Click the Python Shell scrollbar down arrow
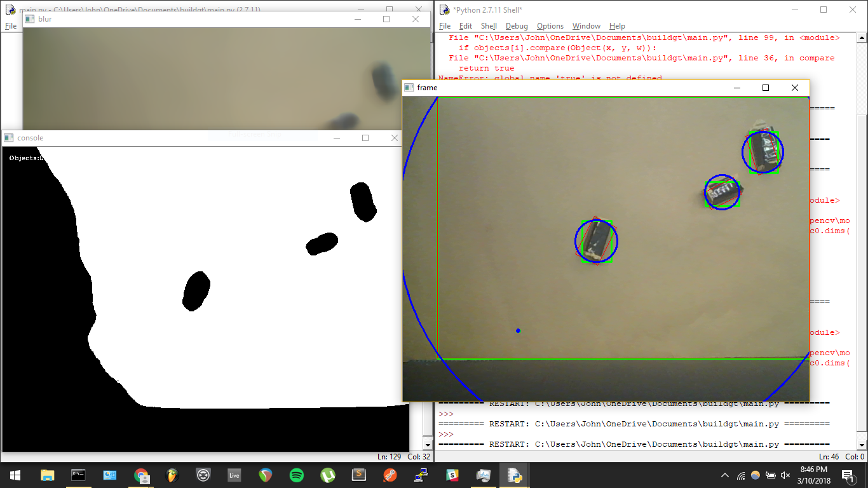 pos(862,445)
